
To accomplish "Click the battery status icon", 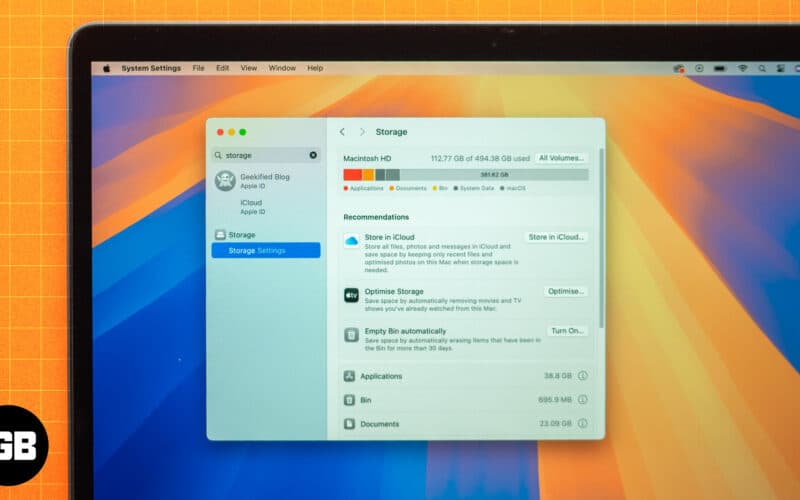I will pos(720,68).
